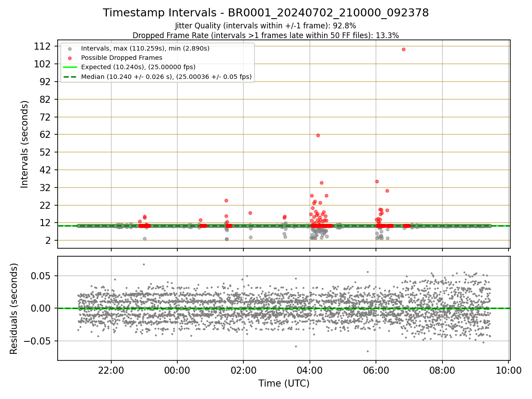Click the red outlier point near 110 seconds
The width and height of the screenshot is (532, 399).
(403, 49)
